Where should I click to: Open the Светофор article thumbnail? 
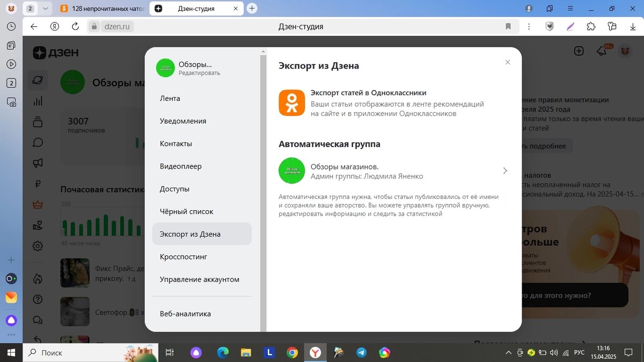[75, 312]
